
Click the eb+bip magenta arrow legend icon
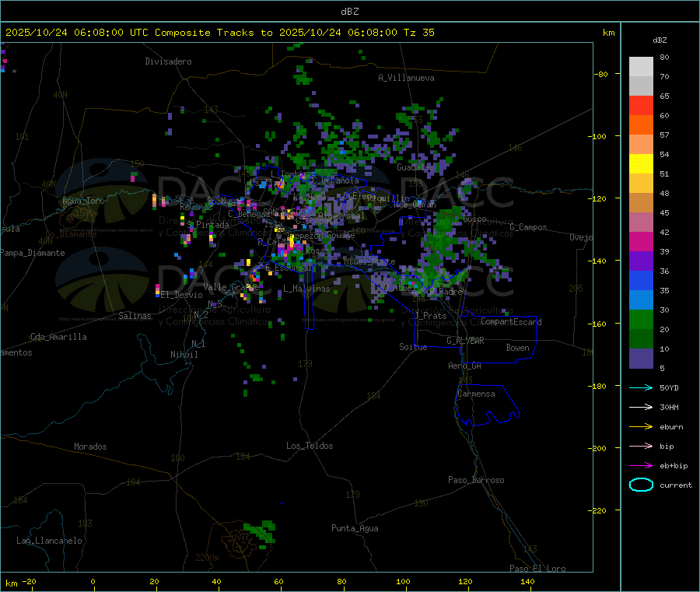click(641, 466)
